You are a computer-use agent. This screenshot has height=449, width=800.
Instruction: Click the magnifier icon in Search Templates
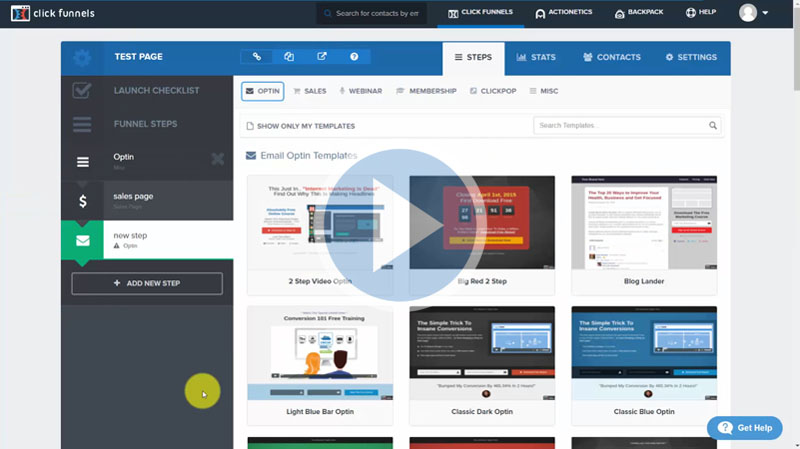point(713,126)
